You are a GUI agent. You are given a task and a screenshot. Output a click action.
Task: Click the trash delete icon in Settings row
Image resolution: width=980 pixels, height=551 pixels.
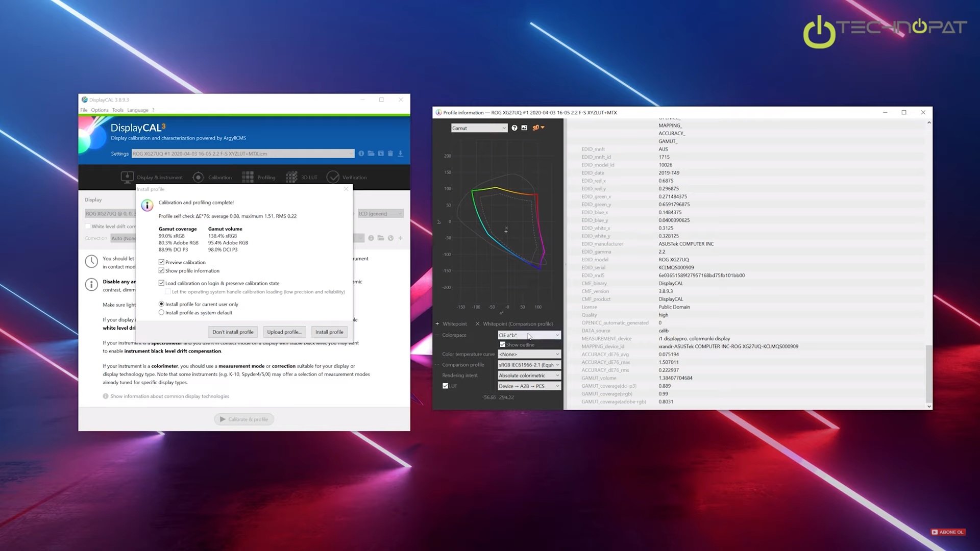[390, 154]
